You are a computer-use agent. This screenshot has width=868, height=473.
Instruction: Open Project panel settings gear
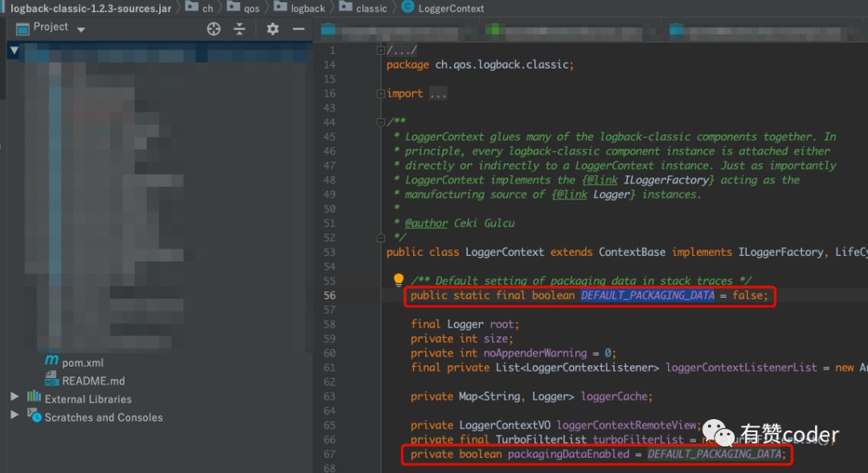click(x=272, y=29)
